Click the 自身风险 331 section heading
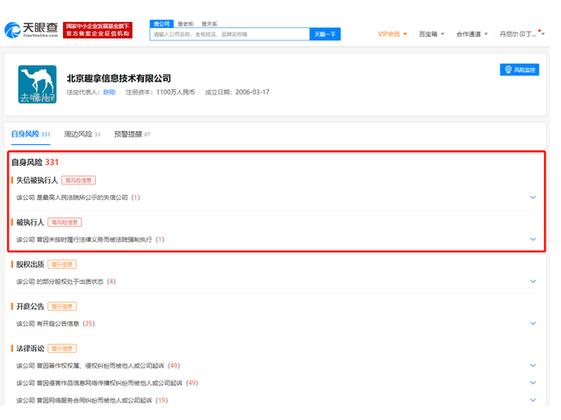The image size is (561, 420). point(35,162)
